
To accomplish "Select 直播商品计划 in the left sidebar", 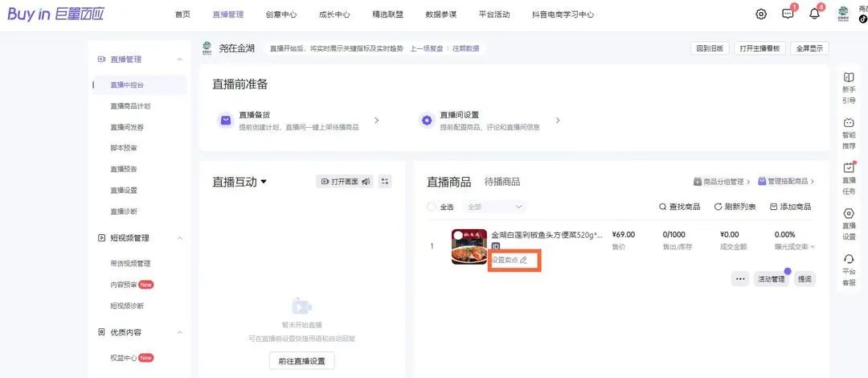I will [x=130, y=106].
